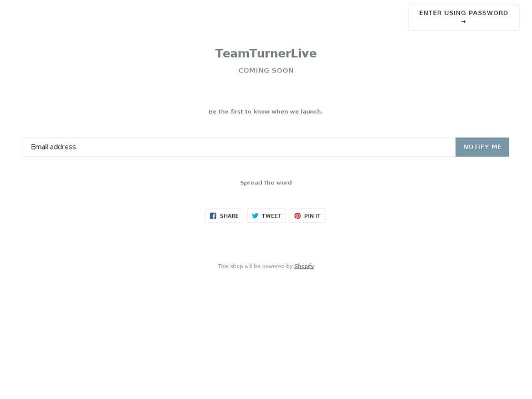Viewport: 532px width, 399px height.
Task: Click the SHARE label next to Facebook
Action: coord(229,216)
